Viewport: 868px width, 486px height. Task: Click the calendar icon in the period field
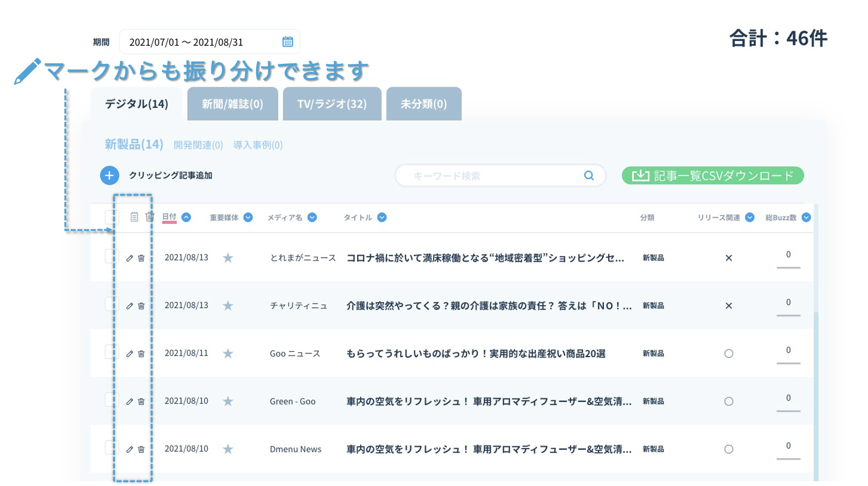click(287, 42)
